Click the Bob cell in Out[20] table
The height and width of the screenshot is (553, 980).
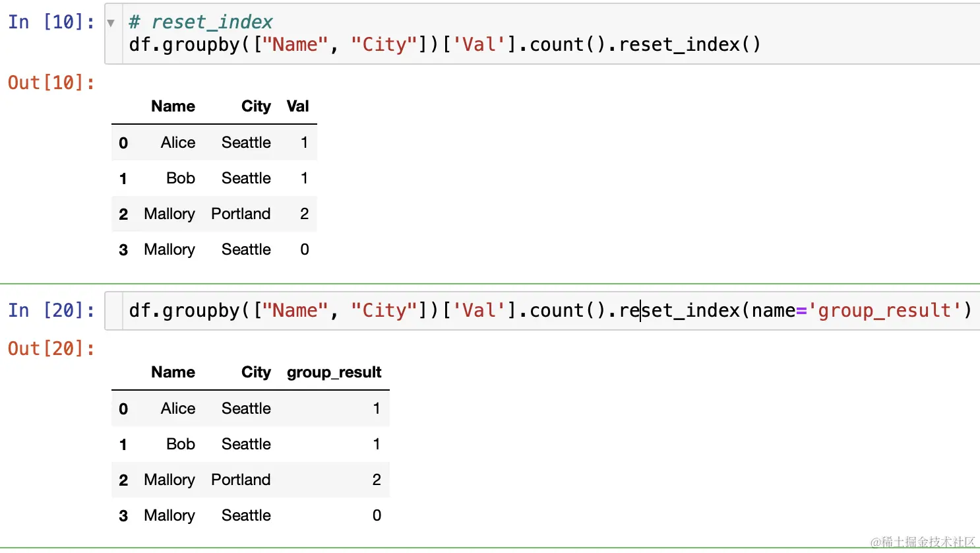pos(180,444)
